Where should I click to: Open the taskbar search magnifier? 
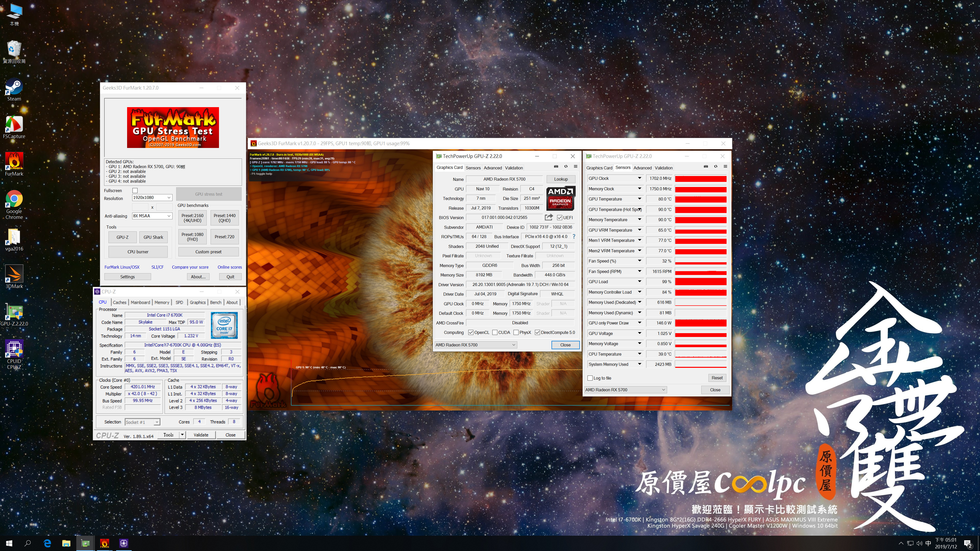coord(28,543)
